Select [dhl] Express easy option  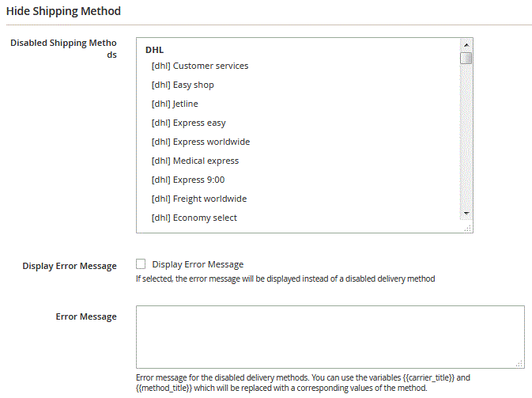point(188,123)
